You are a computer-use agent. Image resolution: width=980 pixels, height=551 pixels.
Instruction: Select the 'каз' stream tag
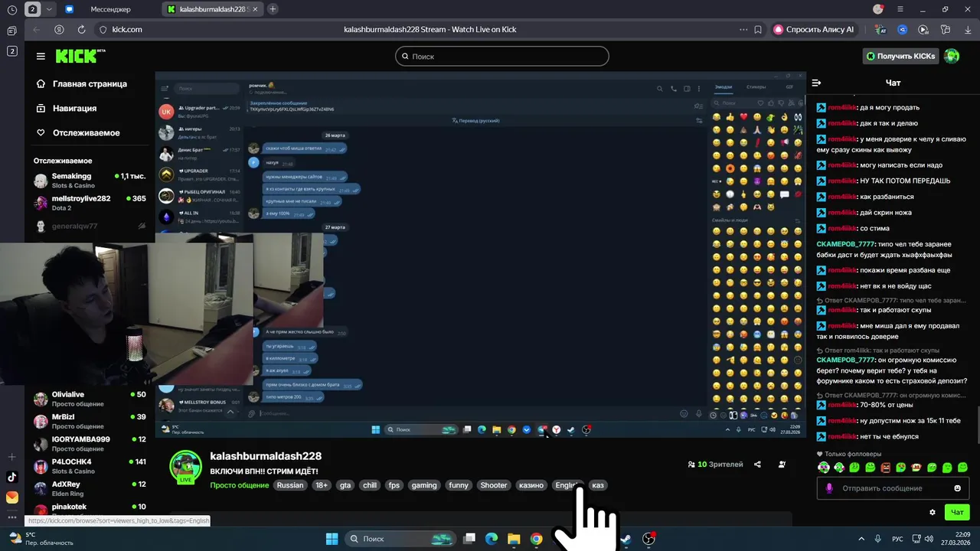point(598,485)
